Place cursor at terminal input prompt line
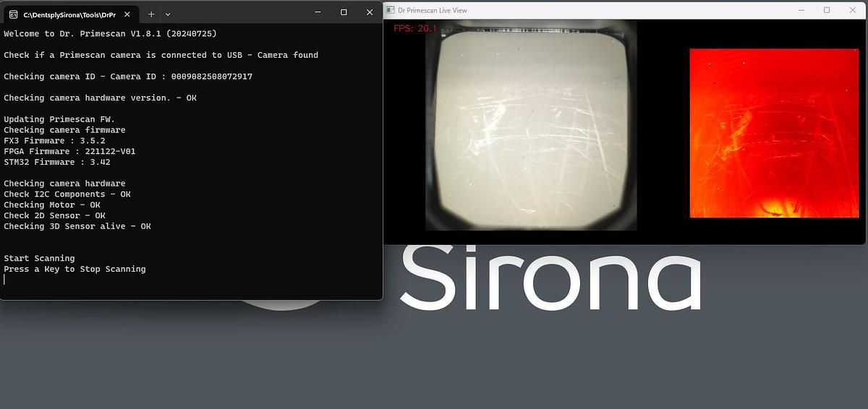Screen dimensions: 868x409 tap(6, 280)
